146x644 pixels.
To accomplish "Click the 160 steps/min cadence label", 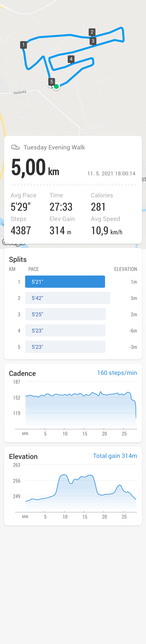I will click(117, 373).
